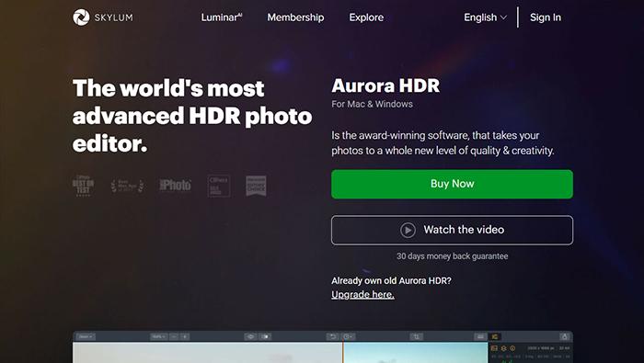Click the crop tool icon in preview toolbar
Image resolution: width=644 pixels, height=363 pixels.
click(x=417, y=336)
